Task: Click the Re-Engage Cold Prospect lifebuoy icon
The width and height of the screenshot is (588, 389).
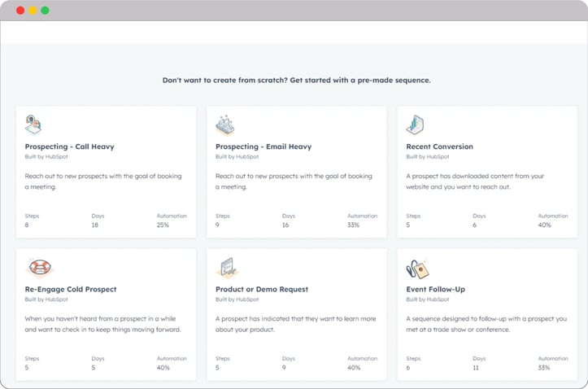Action: [x=39, y=268]
